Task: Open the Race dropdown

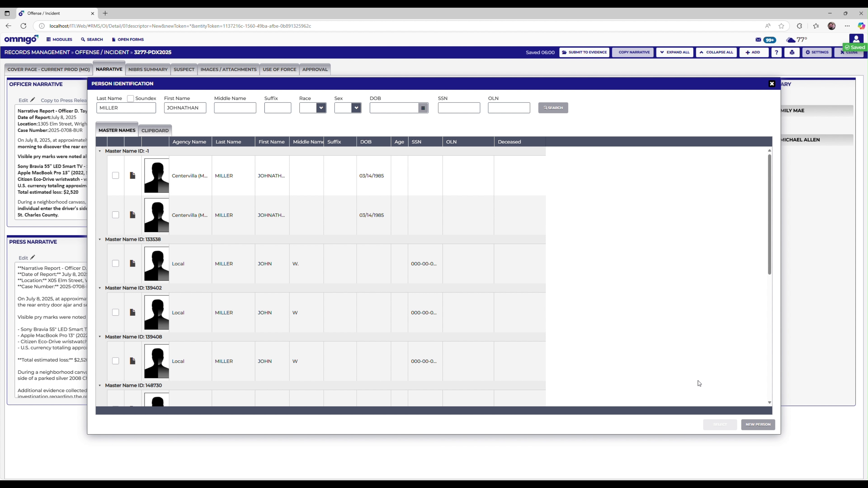Action: pyautogui.click(x=321, y=108)
